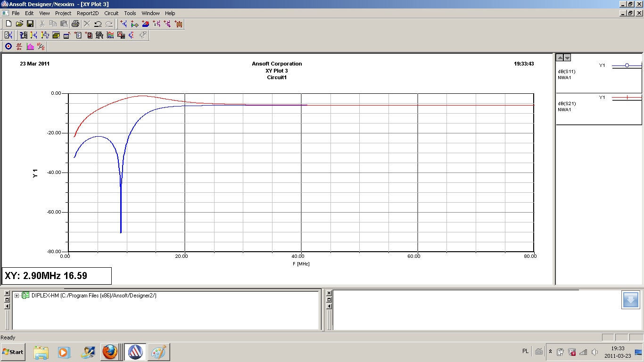Click the blue down-arrow button in message panel
The width and height of the screenshot is (644, 362).
630,300
